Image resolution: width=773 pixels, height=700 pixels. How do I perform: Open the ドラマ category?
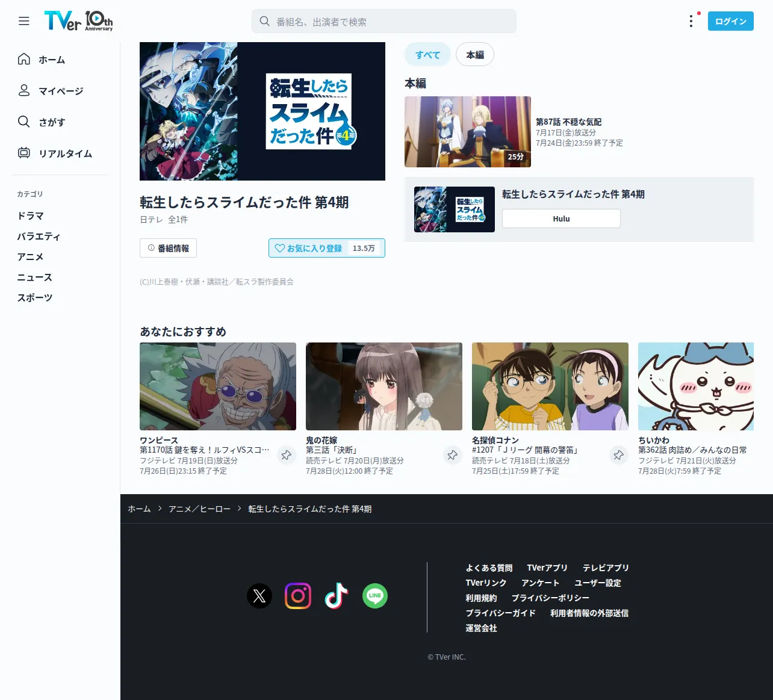[30, 215]
